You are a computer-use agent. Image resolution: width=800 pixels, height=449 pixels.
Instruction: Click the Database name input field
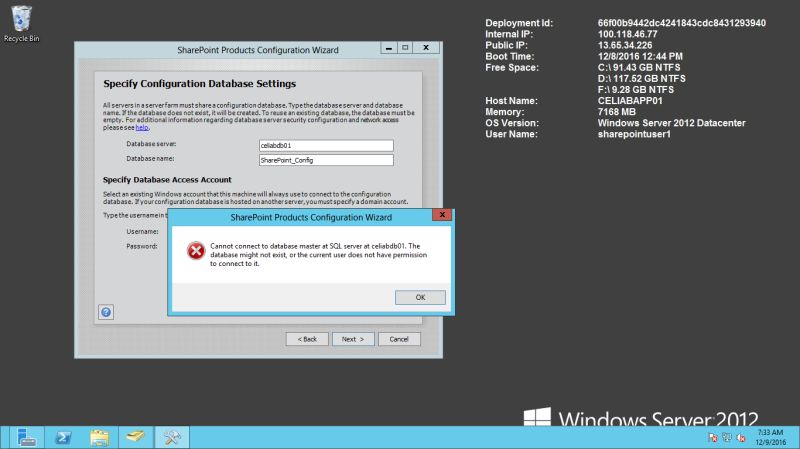pyautogui.click(x=326, y=160)
